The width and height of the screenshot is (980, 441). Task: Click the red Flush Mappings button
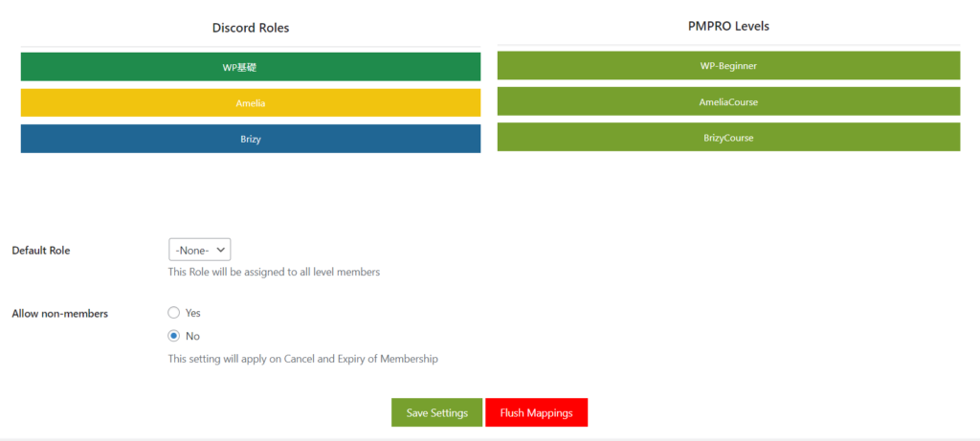point(536,413)
